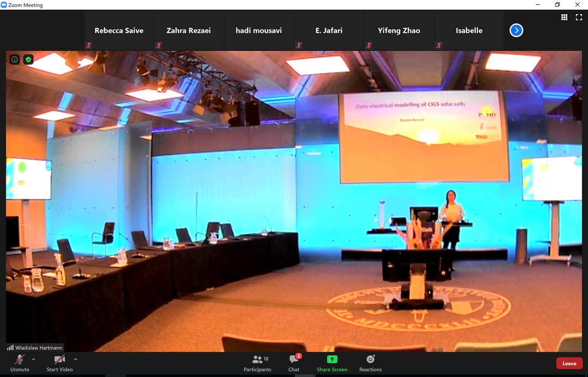
Task: Click muted mic icon on Yifeng Zhao tile
Action: [369, 45]
